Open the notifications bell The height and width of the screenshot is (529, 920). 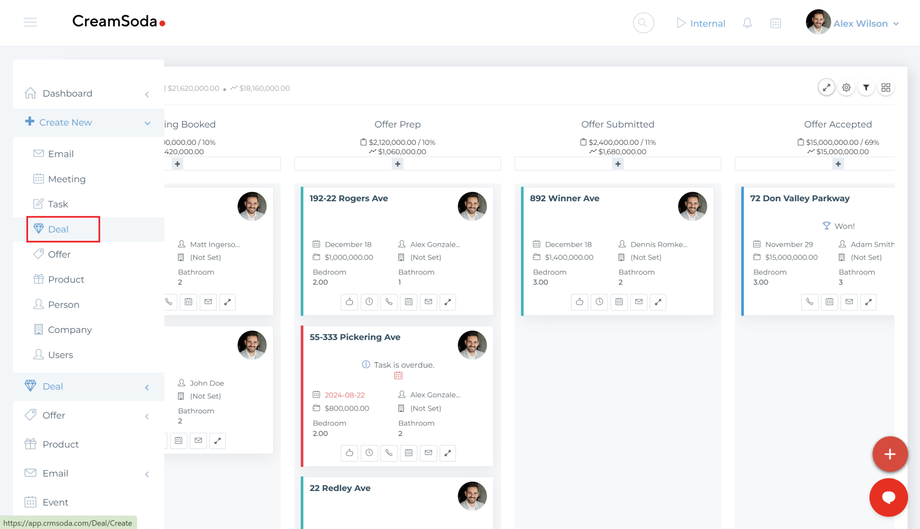point(747,23)
